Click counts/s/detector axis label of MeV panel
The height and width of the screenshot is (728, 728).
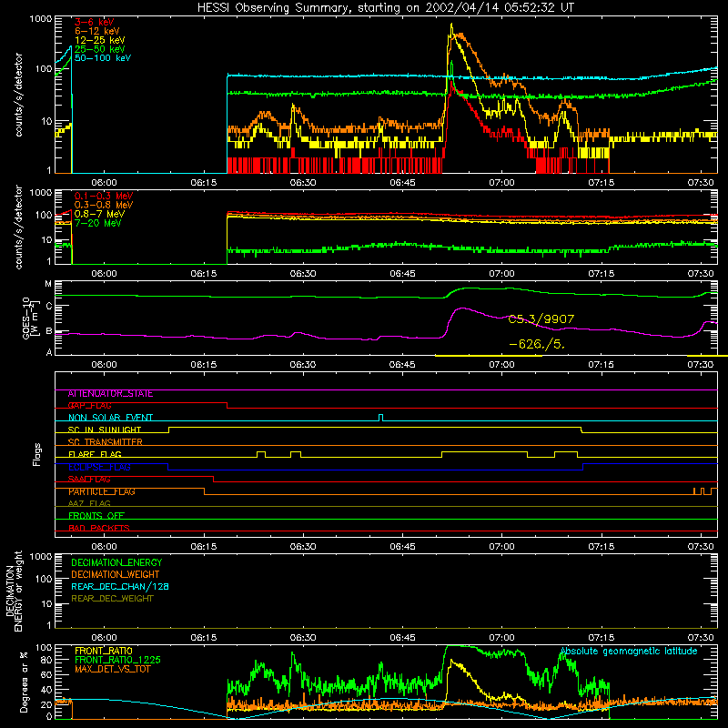pos(18,227)
